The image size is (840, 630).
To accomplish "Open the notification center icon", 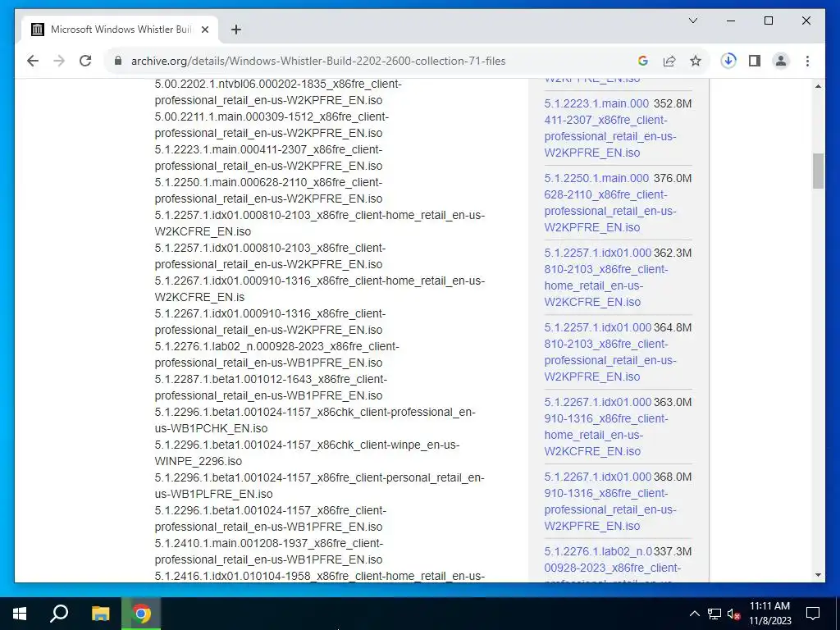I will (x=813, y=614).
